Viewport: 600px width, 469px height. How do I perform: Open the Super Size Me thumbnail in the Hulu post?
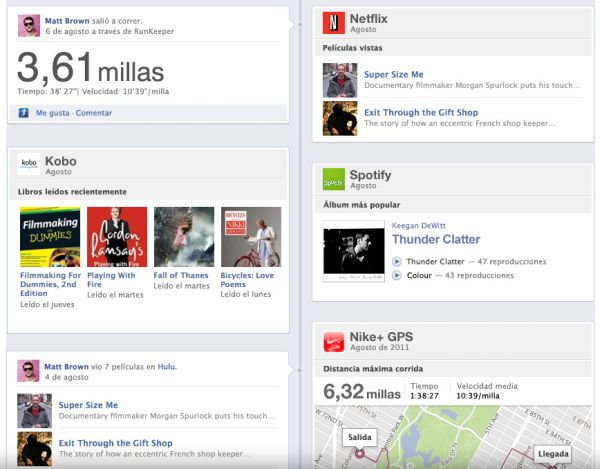(34, 411)
